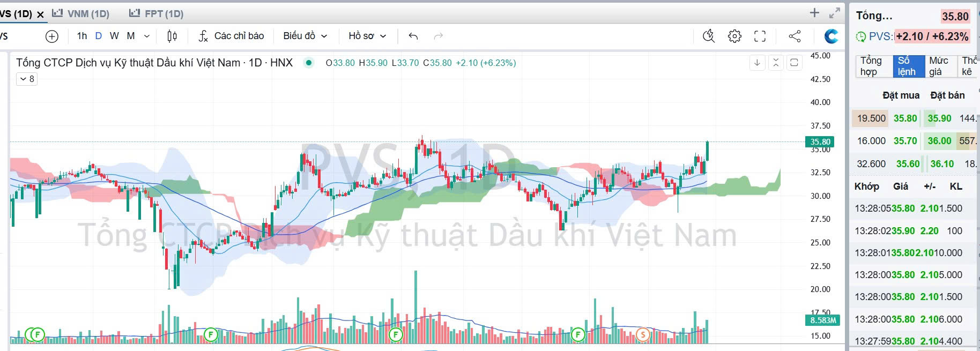Select the 13:28:01 trade row
Viewport: 980px width, 351px height.
pos(913,253)
